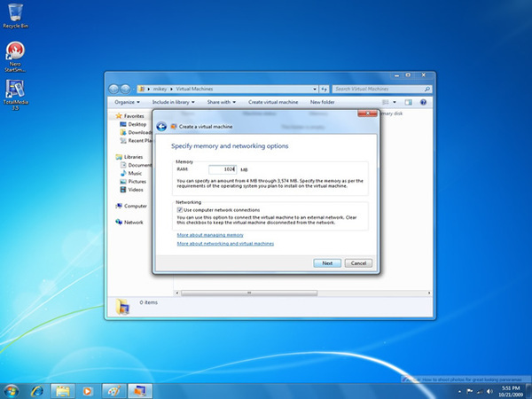Click the network tray icon
The height and width of the screenshot is (399, 532).
tap(480, 391)
